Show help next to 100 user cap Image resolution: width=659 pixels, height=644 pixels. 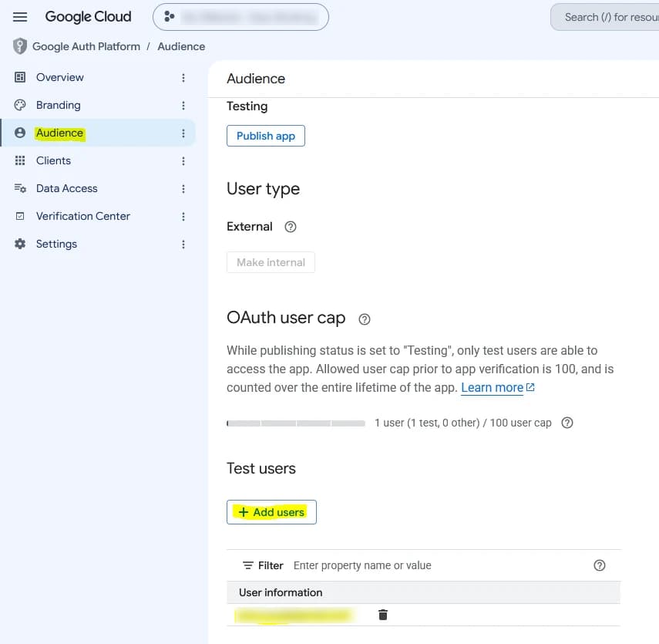pos(567,423)
